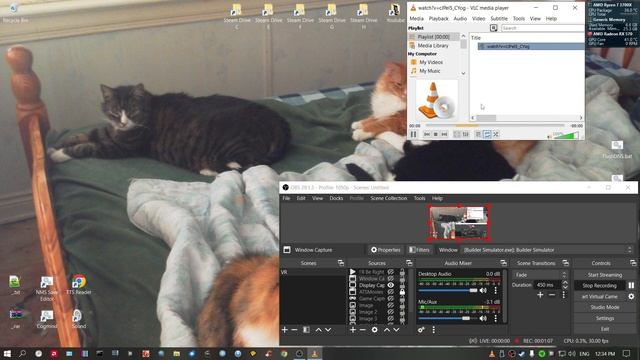Open the OBS Scene Collection menu
This screenshot has height=360, width=640.
(389, 198)
